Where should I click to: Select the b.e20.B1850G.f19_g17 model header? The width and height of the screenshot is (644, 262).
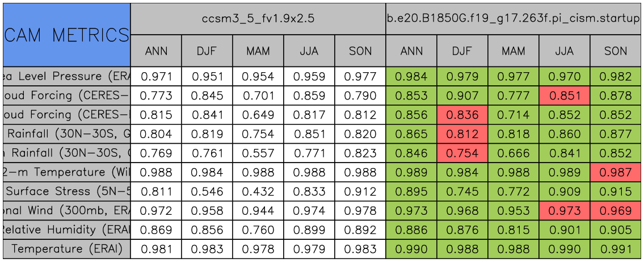point(513,19)
